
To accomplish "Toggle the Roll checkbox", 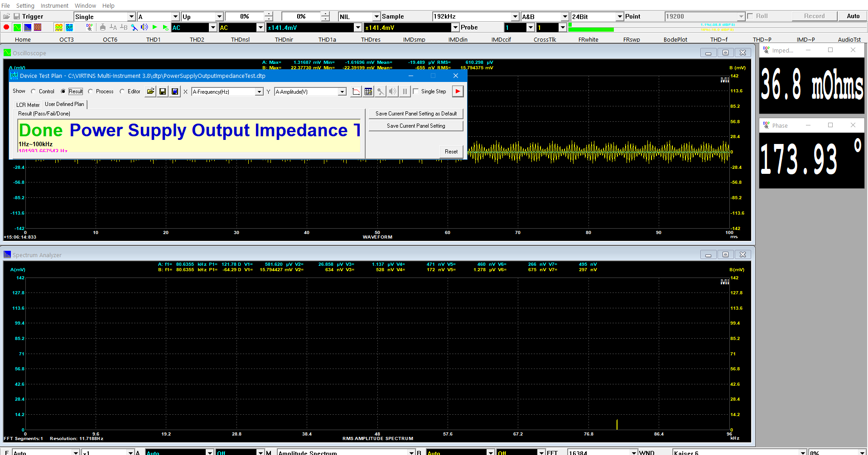I will point(750,16).
